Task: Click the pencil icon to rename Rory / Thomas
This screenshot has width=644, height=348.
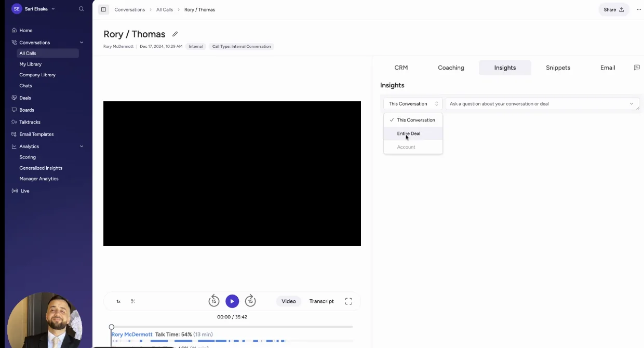Action: [175, 34]
